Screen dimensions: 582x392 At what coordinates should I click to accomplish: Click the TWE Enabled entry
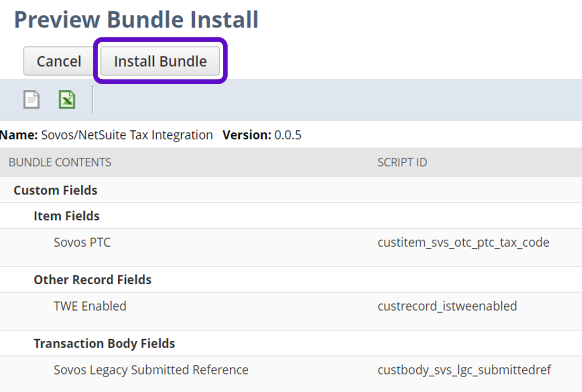pos(90,306)
